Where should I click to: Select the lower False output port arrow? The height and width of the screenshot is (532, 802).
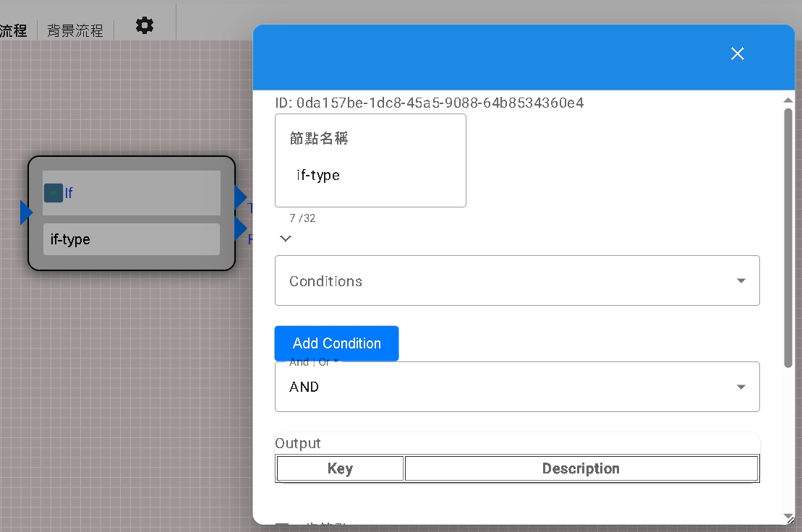(x=240, y=228)
